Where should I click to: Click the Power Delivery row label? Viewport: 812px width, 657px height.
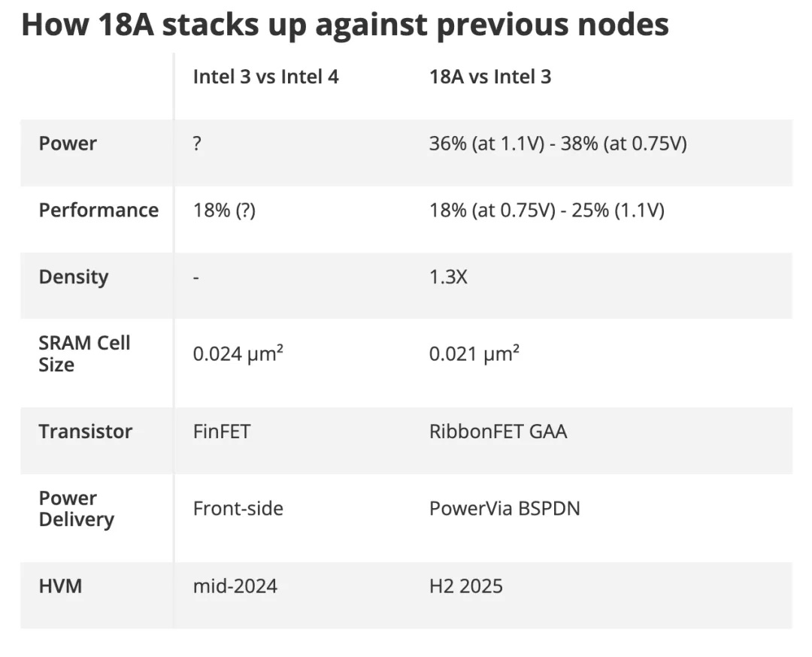pos(77,509)
